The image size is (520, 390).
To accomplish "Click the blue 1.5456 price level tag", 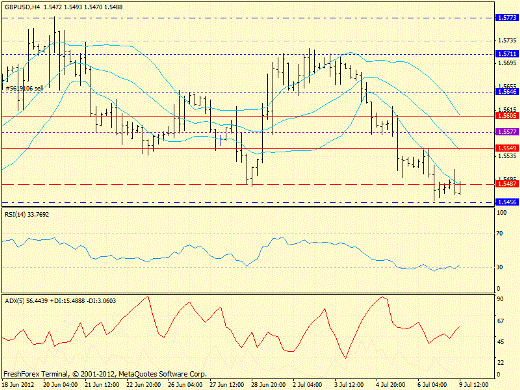I will point(507,202).
